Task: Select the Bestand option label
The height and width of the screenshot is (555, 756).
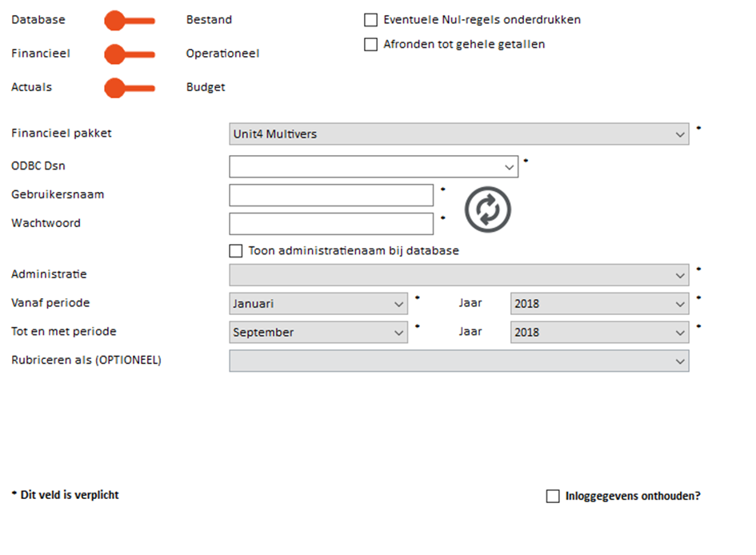Action: click(x=210, y=20)
